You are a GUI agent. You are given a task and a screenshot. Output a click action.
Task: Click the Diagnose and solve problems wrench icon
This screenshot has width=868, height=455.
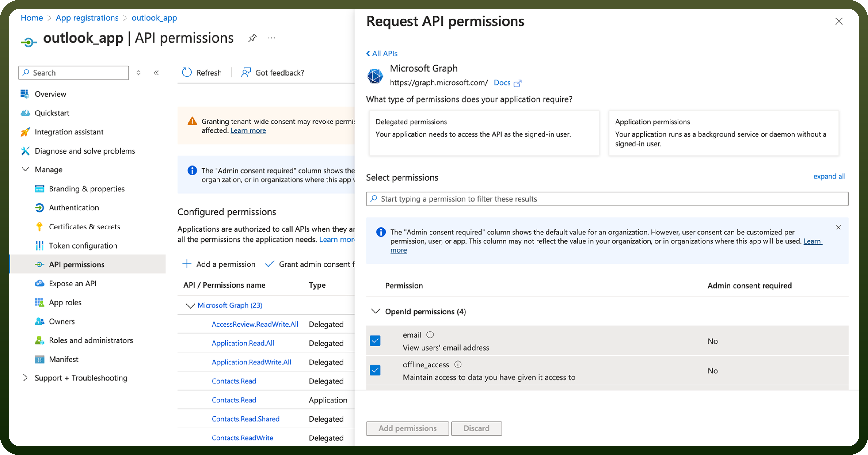[25, 151]
